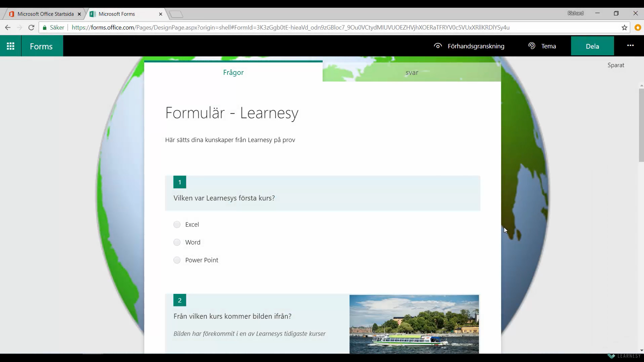644x362 pixels.
Task: Click the Dela share button
Action: [592, 46]
